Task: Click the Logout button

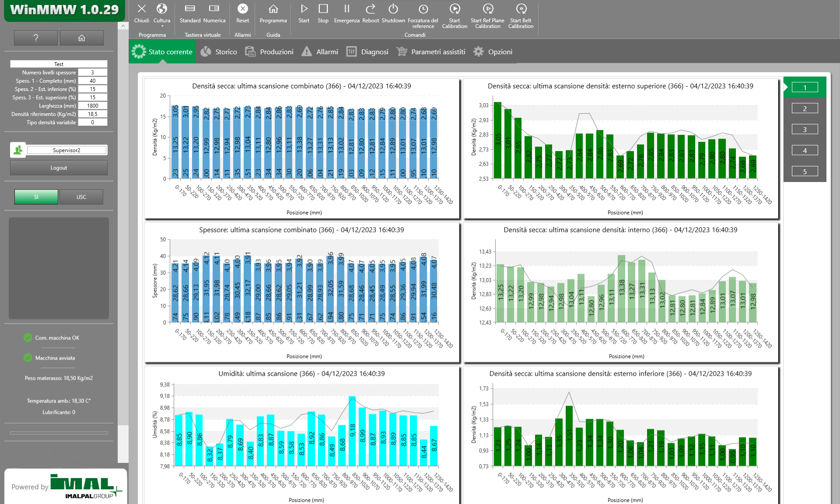Action: 59,168
